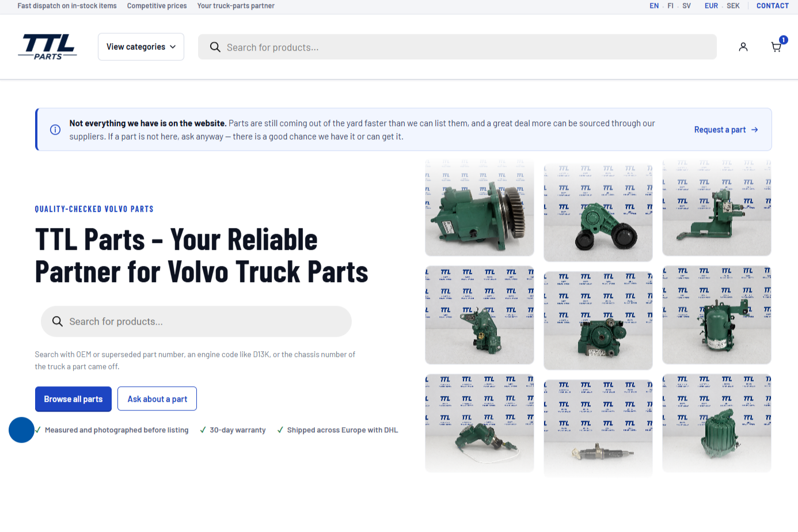Open the green cylindrical canister thumbnail

[x=717, y=315]
